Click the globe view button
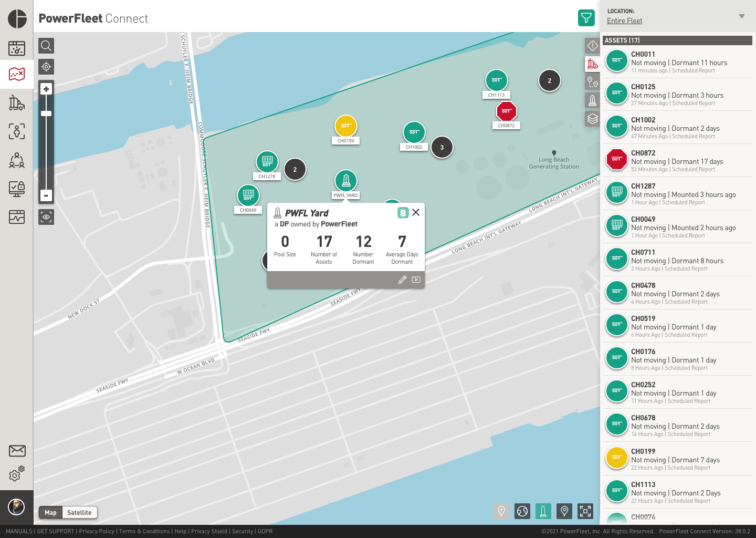Image resolution: width=756 pixels, height=538 pixels. pos(522,511)
